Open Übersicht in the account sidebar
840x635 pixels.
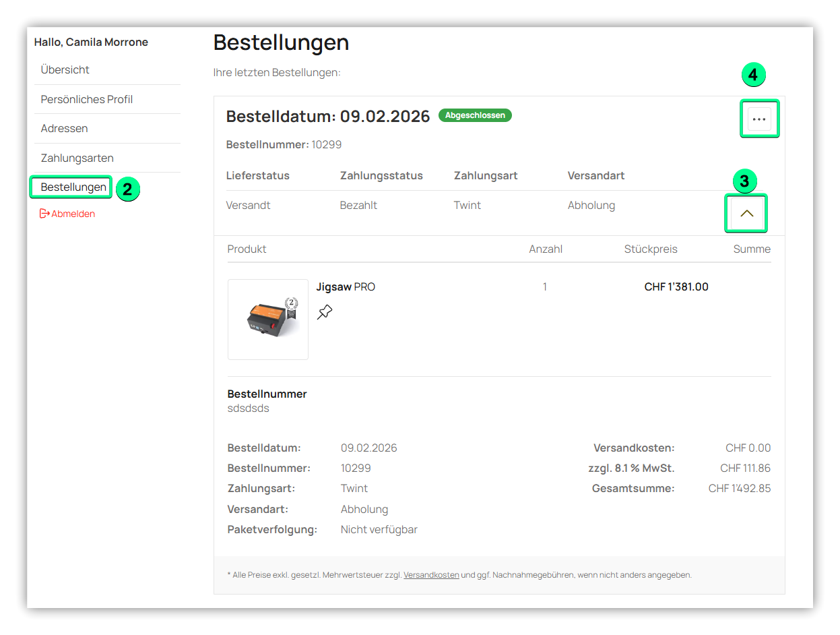[x=65, y=70]
